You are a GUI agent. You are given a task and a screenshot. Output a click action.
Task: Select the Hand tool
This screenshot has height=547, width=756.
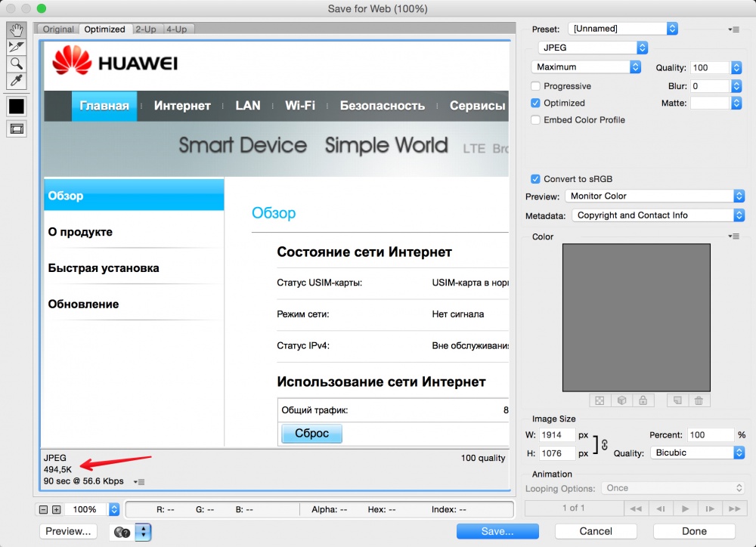tap(17, 30)
